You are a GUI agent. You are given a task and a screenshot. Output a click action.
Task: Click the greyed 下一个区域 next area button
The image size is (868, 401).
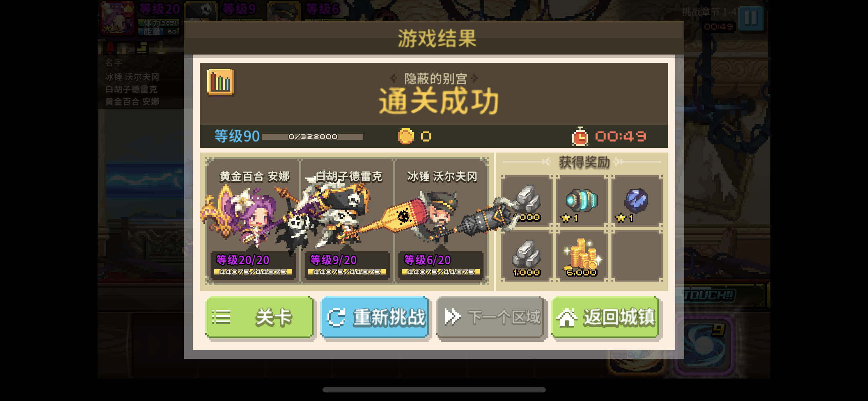tap(490, 317)
